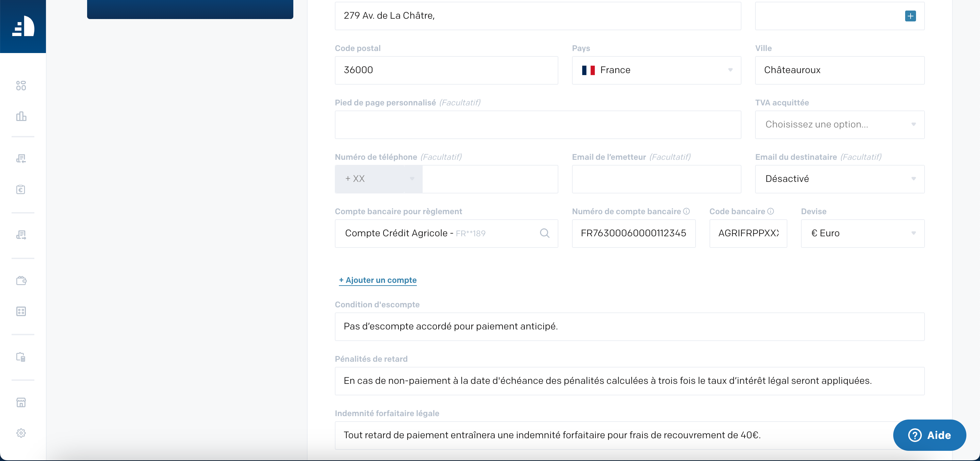Click the phone number input field
Image resolution: width=980 pixels, height=461 pixels.
pos(490,179)
